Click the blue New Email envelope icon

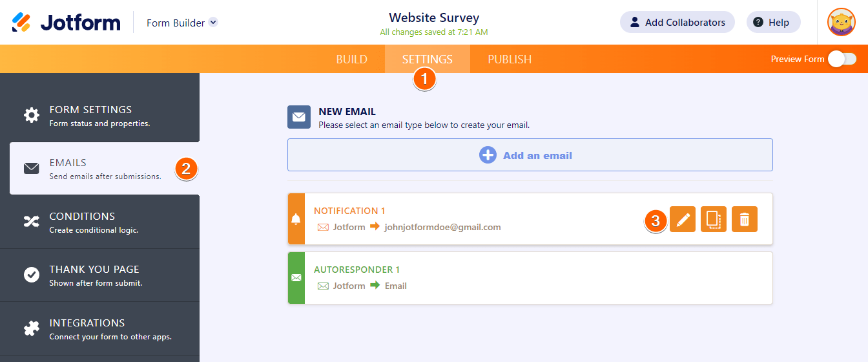(x=299, y=117)
